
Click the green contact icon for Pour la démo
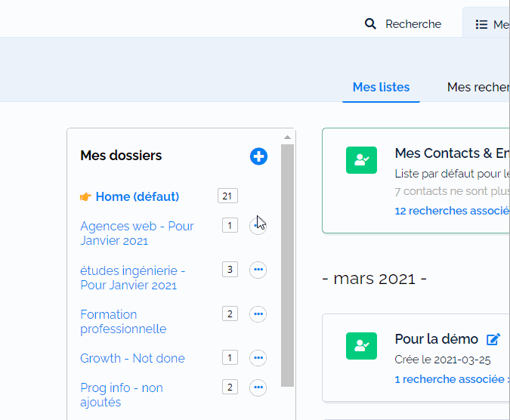361,346
